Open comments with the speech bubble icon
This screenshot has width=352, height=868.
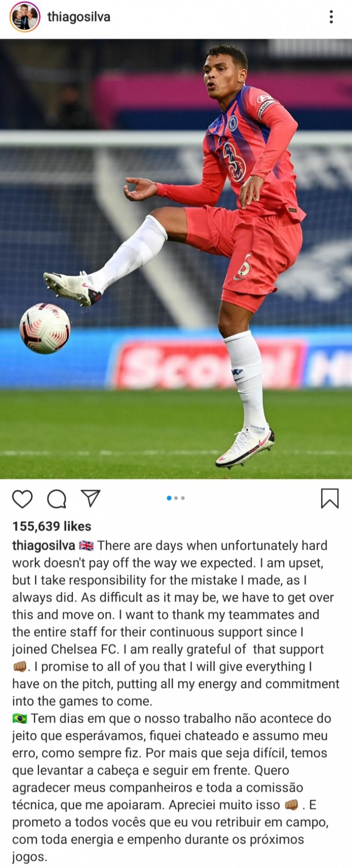point(57,499)
